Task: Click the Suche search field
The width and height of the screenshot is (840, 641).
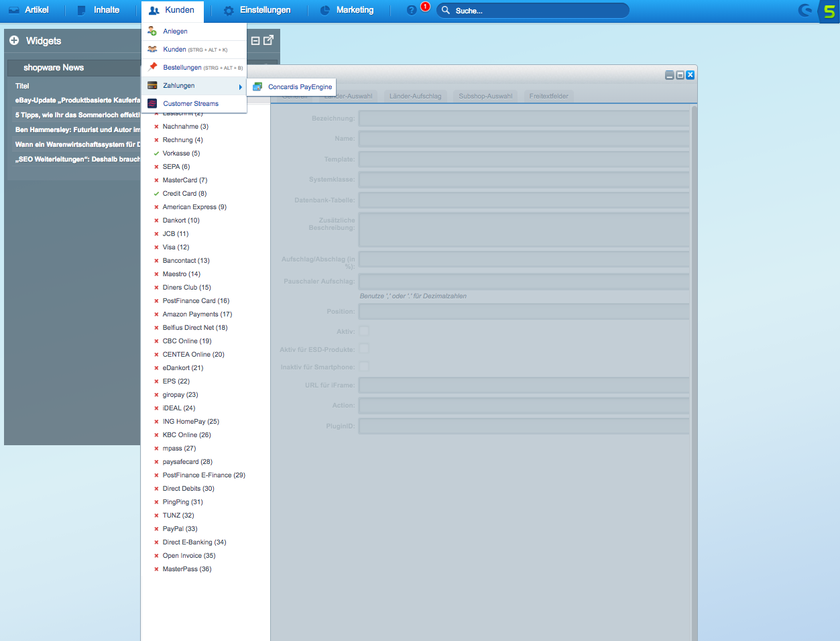Action: pos(536,11)
